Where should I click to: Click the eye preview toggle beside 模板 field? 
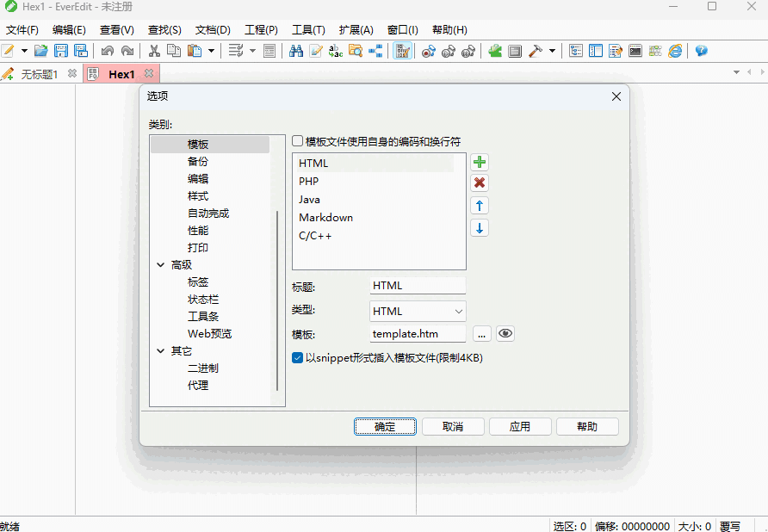pyautogui.click(x=505, y=333)
